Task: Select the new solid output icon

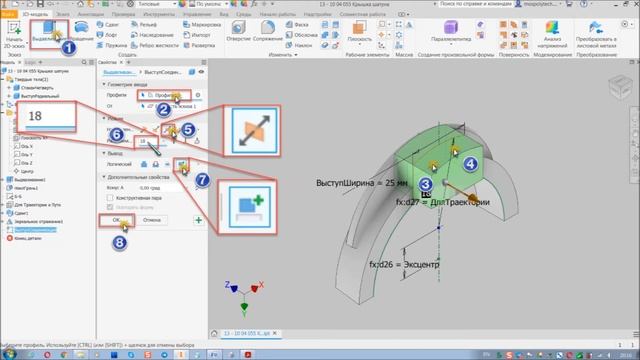Action: 181,164
